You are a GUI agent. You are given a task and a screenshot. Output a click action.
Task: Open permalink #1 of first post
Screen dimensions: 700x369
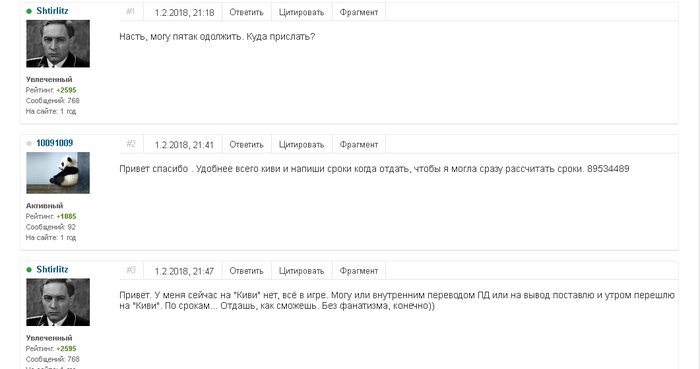(x=130, y=12)
